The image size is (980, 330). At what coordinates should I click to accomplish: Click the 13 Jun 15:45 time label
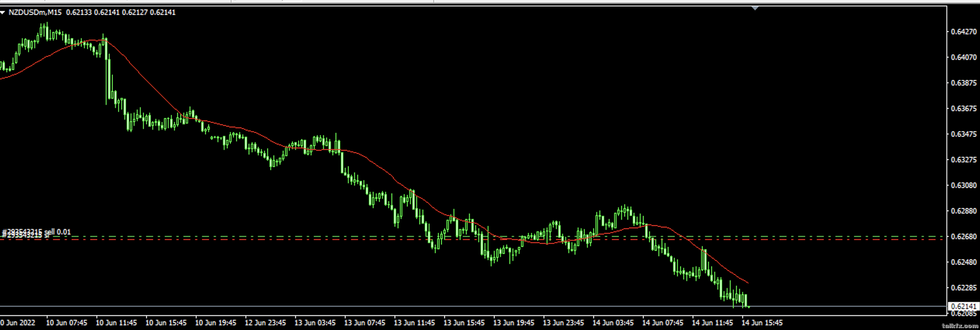[464, 323]
